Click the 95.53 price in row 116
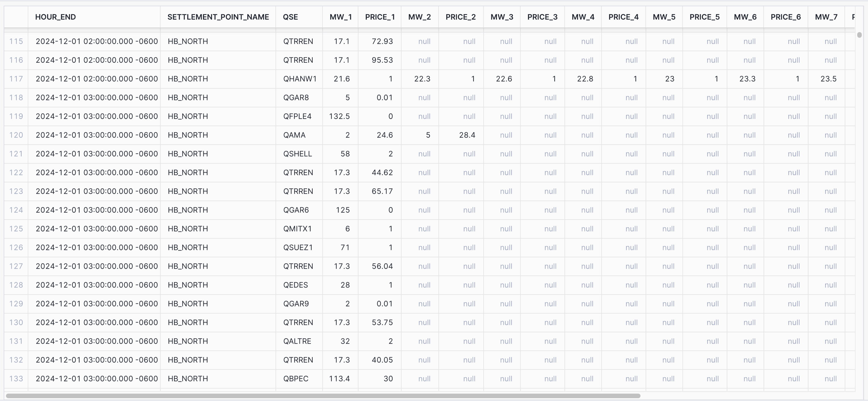Screen dimensions: 868x401 point(382,60)
